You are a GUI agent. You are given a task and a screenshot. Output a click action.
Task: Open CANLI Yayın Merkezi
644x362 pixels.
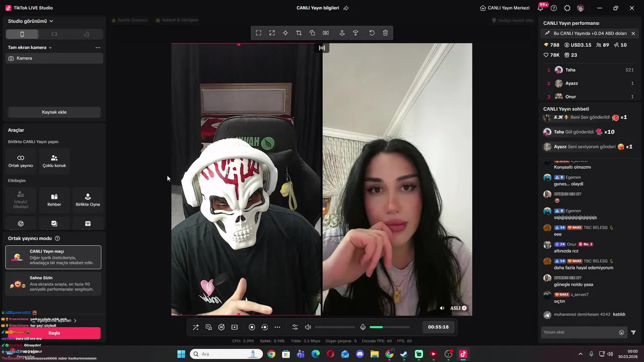[505, 8]
